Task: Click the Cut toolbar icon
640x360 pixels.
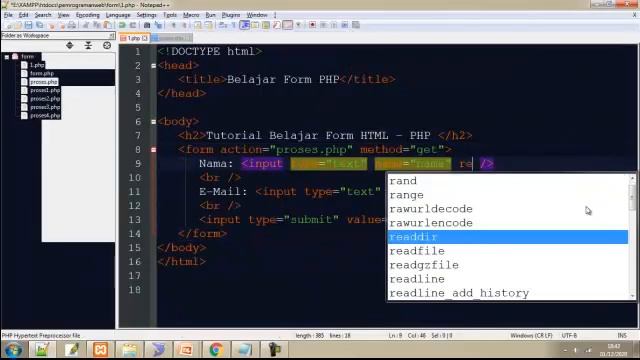Action: [x=86, y=25]
